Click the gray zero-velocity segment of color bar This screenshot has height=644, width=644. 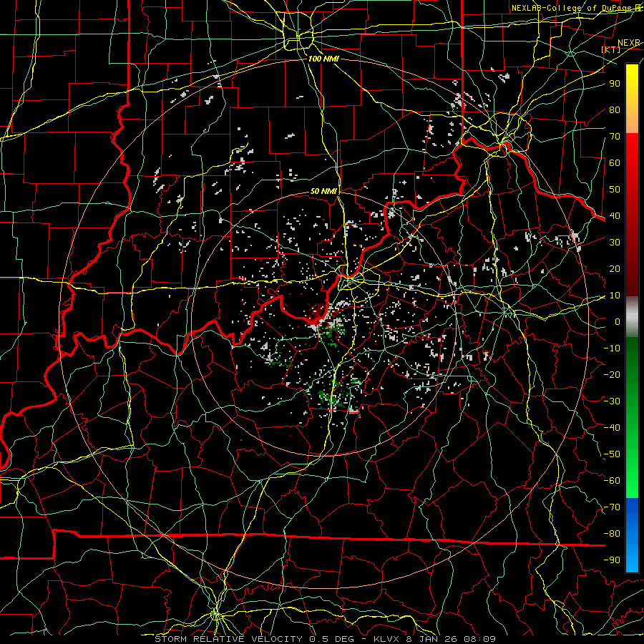[x=632, y=317]
